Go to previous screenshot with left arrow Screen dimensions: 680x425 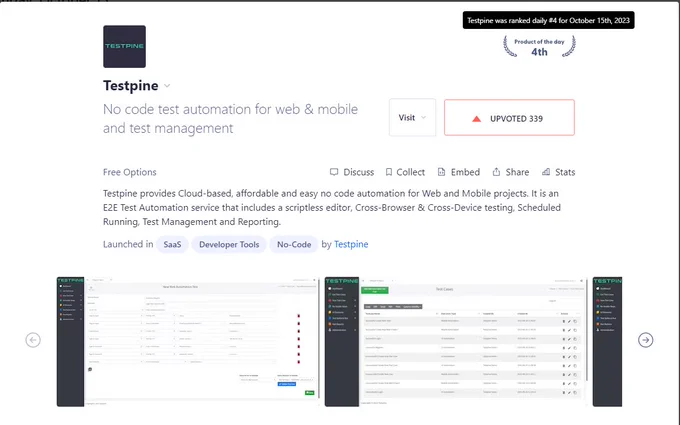33,340
